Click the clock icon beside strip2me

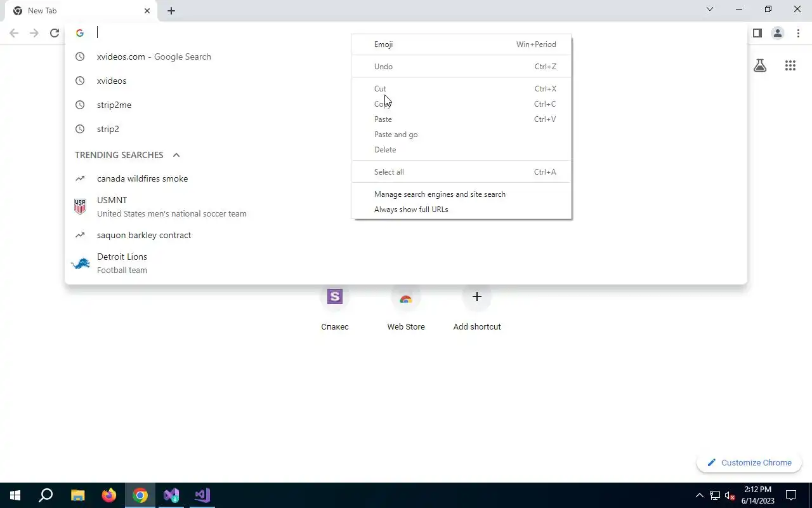80,105
